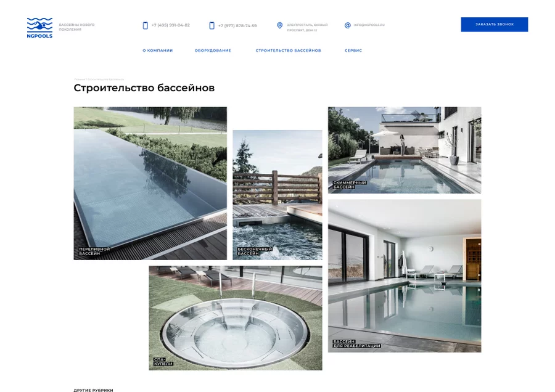The height and width of the screenshot is (392, 555).
Task: Click the Главная breadcrumb link
Action: pos(80,80)
